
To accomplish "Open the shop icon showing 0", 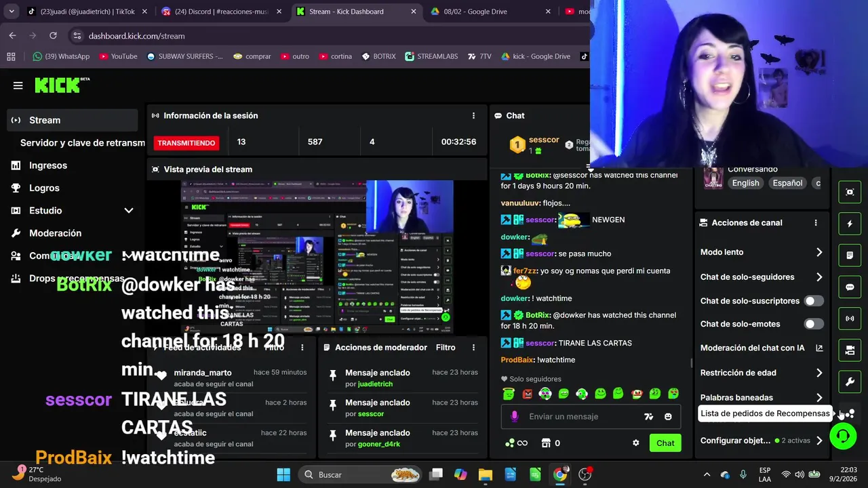I will point(551,443).
